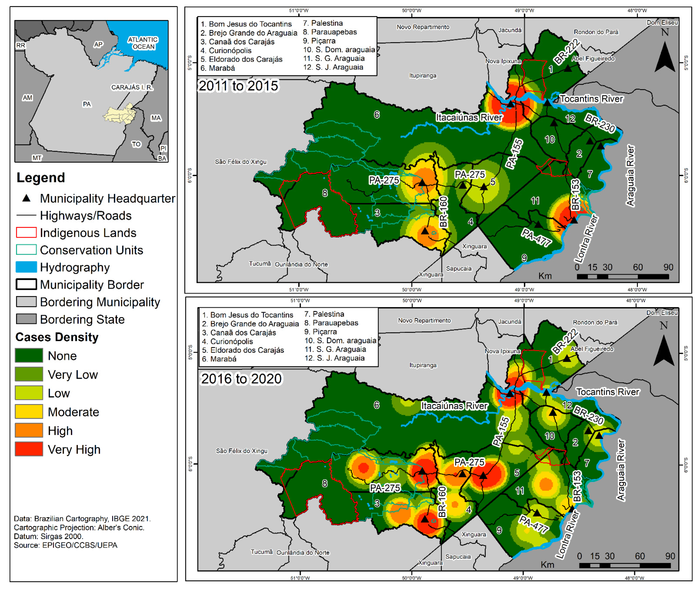Click the Bordering State gray swatch

pos(26,319)
